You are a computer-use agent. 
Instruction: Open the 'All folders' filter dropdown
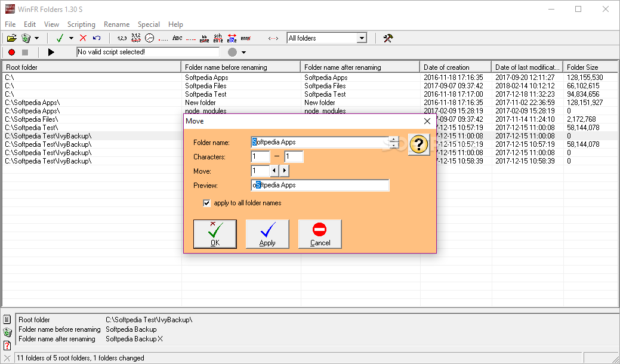pos(362,38)
